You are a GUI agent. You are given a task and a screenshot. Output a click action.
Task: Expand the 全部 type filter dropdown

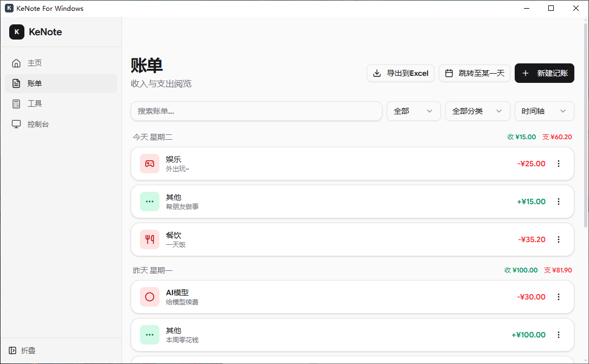tap(414, 111)
